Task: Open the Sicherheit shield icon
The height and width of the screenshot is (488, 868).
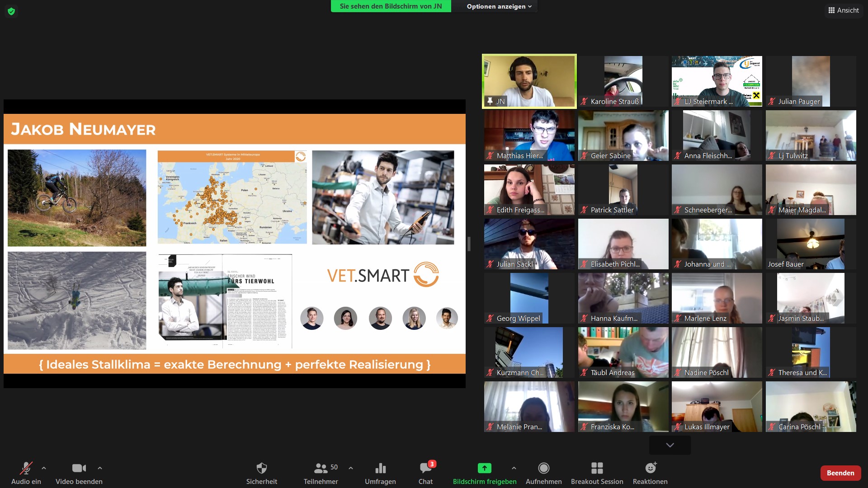Action: click(261, 469)
